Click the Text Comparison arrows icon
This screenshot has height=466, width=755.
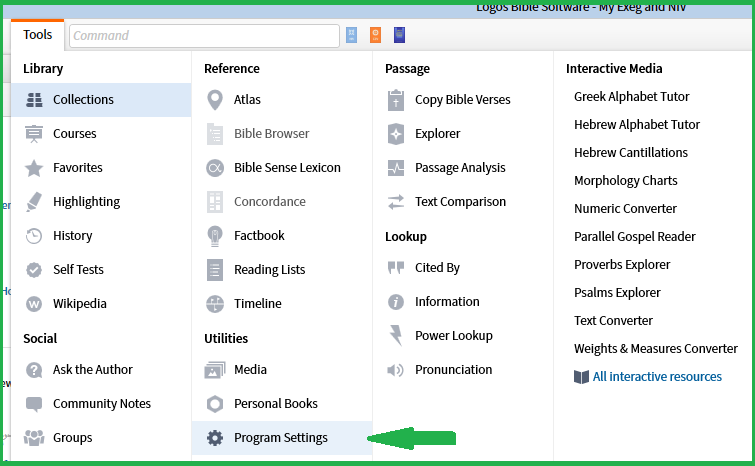point(396,202)
